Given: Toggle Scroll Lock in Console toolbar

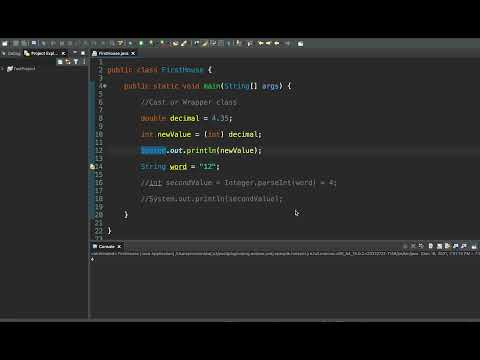Looking at the screenshot, I should coord(439,246).
